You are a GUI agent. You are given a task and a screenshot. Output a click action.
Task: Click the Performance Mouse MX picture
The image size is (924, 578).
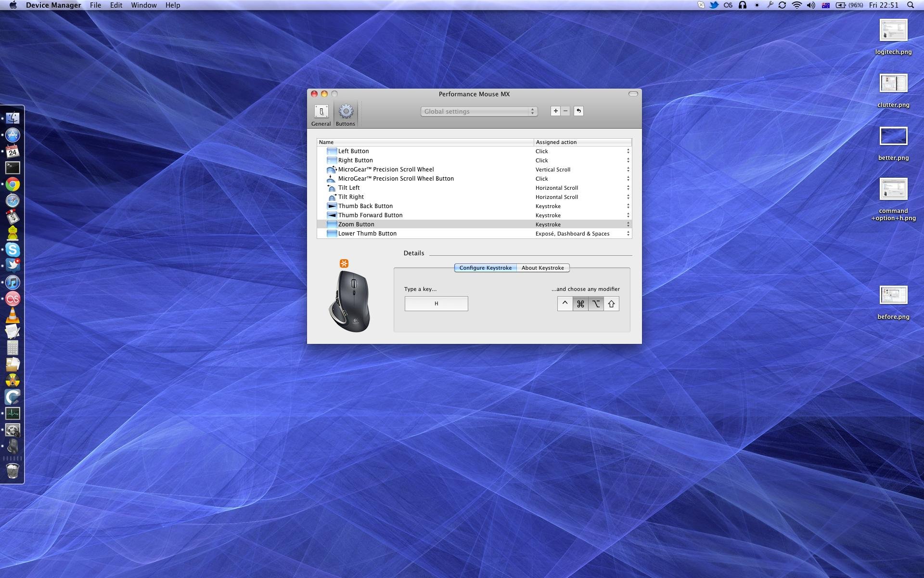coord(350,301)
